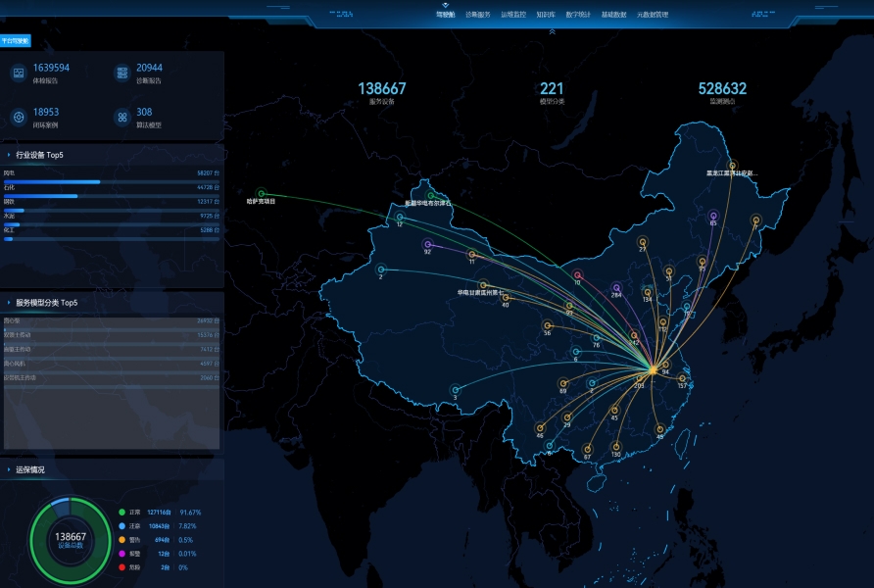Click the 138667 设备总数 donut chart center
Screen dimensions: 874x588
click(71, 539)
